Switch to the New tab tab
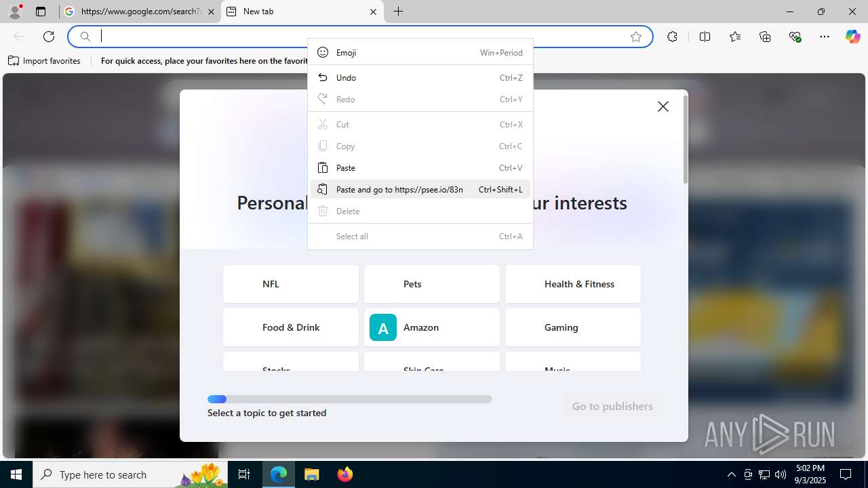Viewport: 868px width, 488px height. [x=302, y=12]
